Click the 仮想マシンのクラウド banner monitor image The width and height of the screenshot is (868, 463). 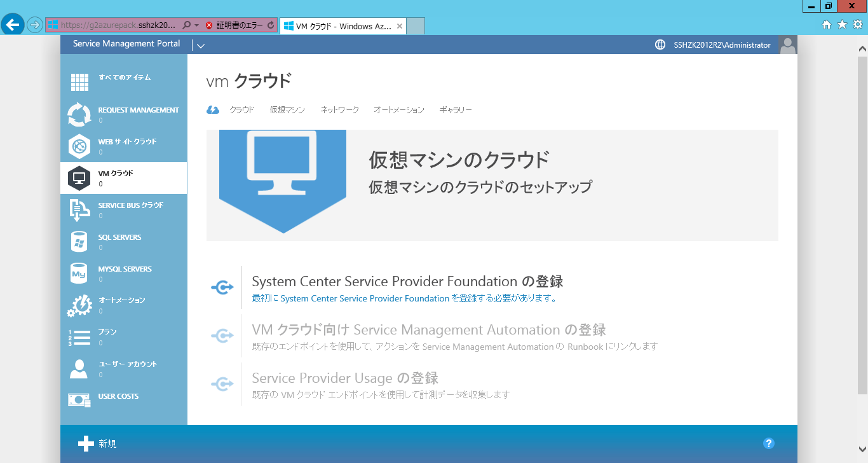pyautogui.click(x=283, y=181)
